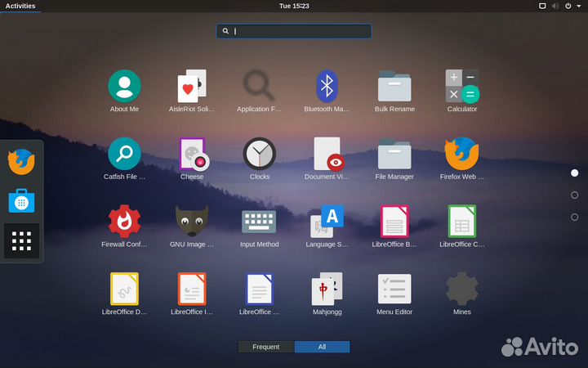Open the software store in the dock

21,201
